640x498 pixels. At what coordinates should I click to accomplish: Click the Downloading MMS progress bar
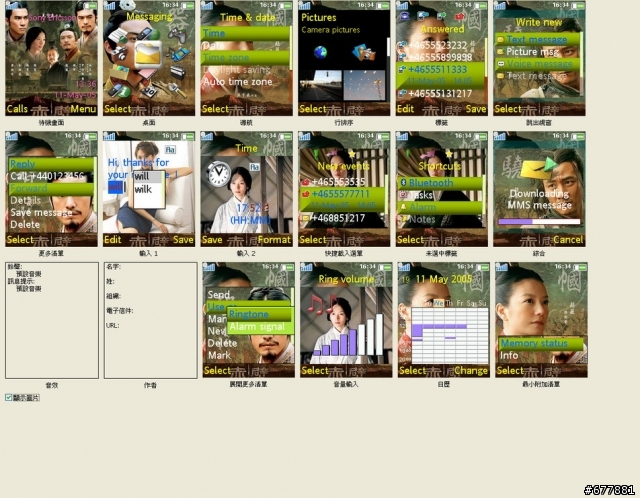(x=539, y=222)
